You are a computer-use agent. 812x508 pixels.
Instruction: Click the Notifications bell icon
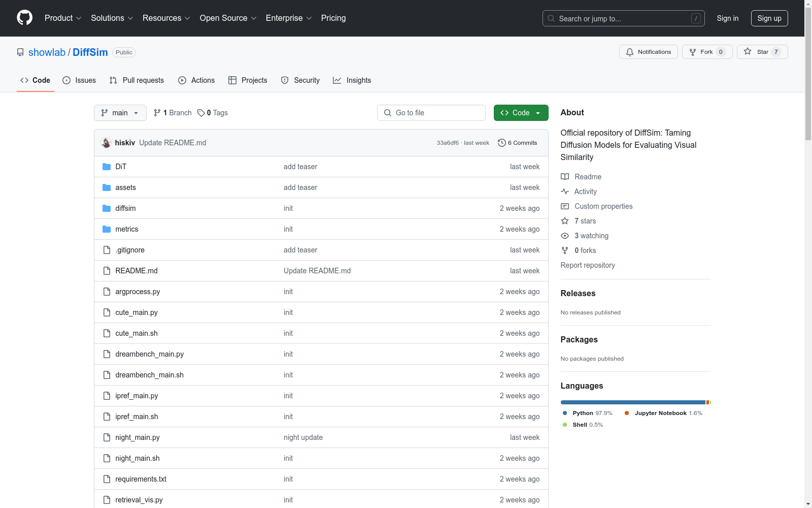coord(630,52)
